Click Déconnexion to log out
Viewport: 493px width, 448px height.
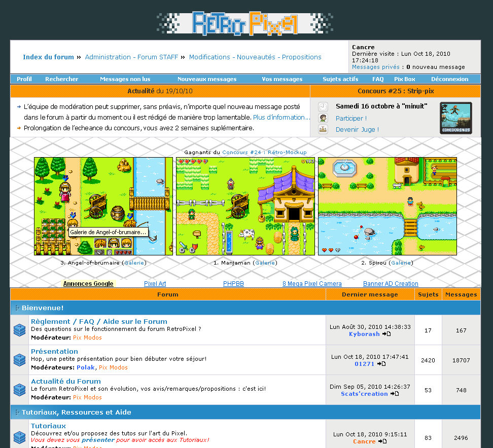click(449, 79)
